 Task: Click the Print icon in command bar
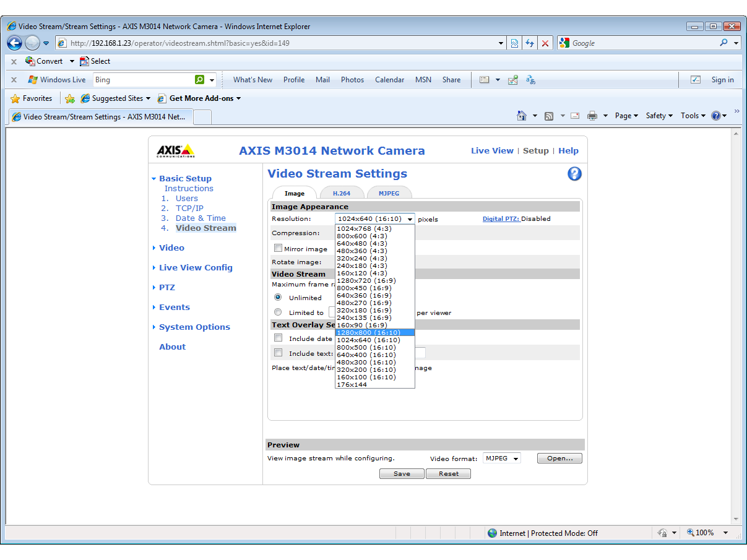(592, 116)
